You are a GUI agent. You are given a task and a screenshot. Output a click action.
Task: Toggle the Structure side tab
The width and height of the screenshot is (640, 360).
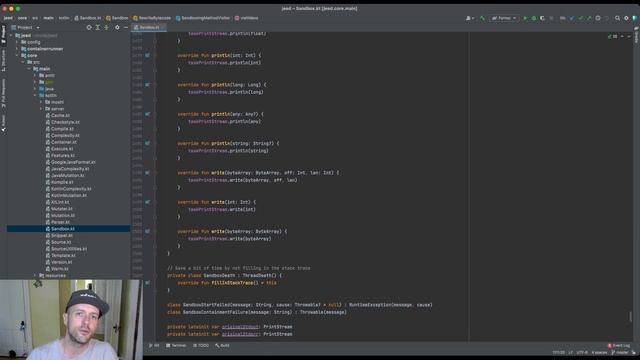click(3, 60)
